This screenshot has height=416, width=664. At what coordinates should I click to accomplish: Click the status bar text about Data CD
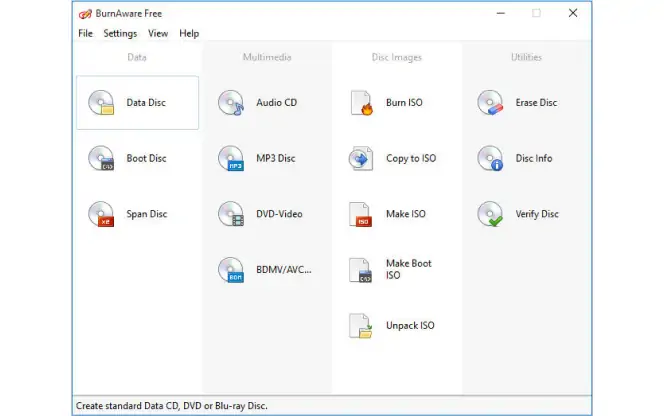point(172,406)
